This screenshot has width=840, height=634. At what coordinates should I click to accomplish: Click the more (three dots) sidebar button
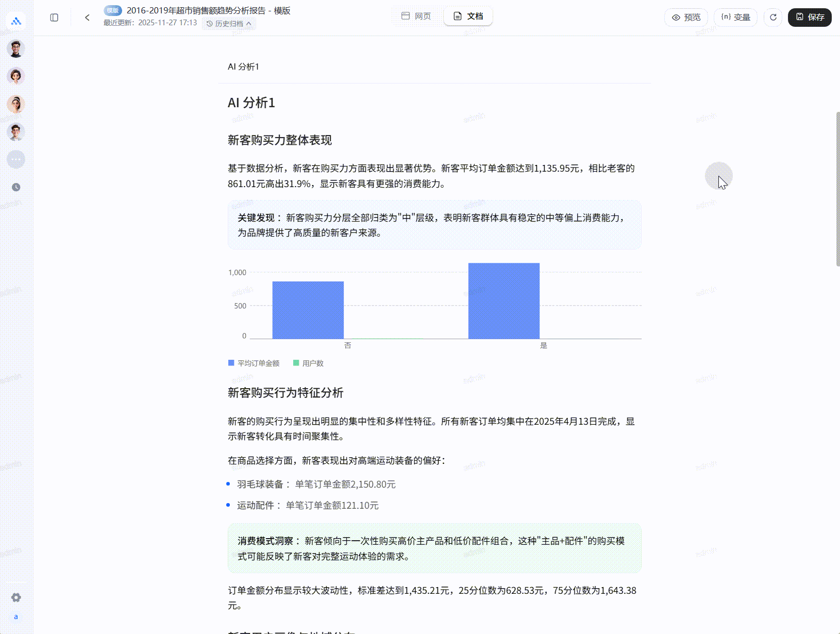[x=16, y=159]
